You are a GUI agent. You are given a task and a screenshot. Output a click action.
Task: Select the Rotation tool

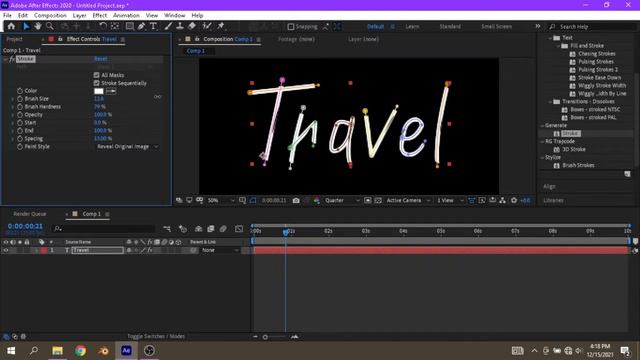103,26
